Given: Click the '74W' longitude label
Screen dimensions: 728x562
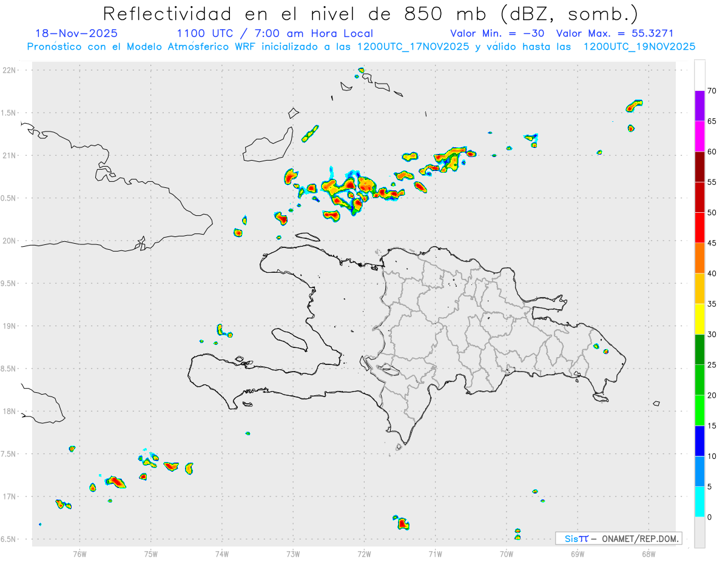Looking at the screenshot, I should click(x=221, y=553).
